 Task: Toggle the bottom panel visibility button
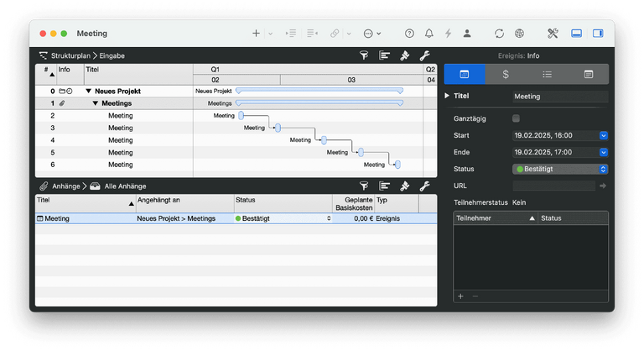[x=576, y=34]
